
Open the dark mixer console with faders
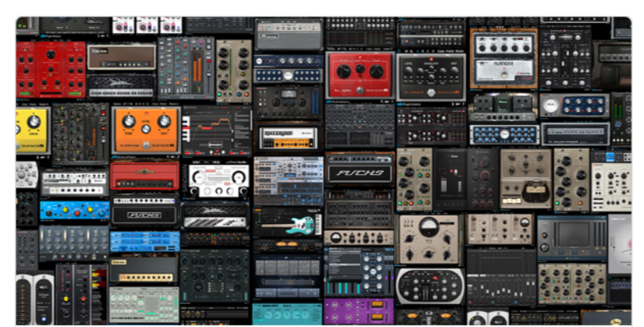pyautogui.click(x=501, y=277)
